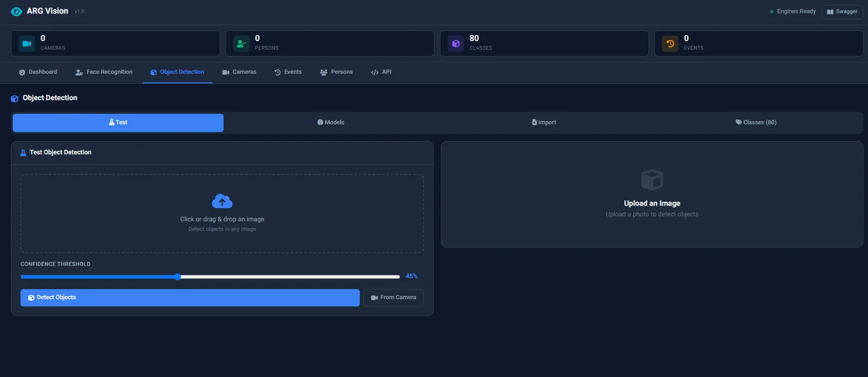Go to the Cameras tab
The width and height of the screenshot is (868, 377).
[239, 72]
